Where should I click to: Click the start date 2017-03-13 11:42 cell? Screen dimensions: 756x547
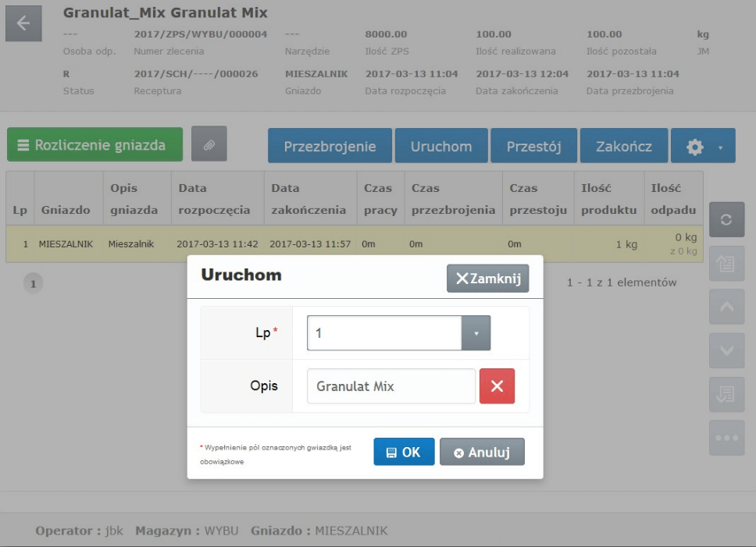coord(217,244)
